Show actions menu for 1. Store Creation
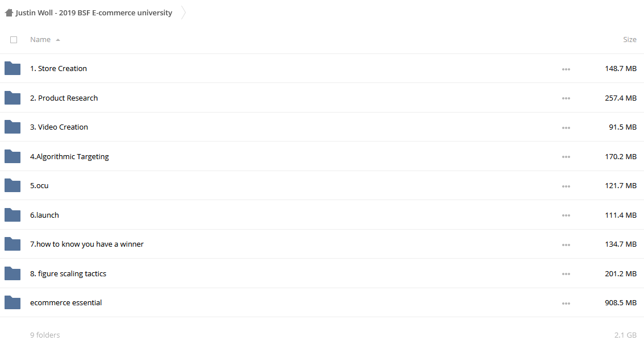Image resolution: width=644 pixels, height=349 pixels. coord(566,69)
